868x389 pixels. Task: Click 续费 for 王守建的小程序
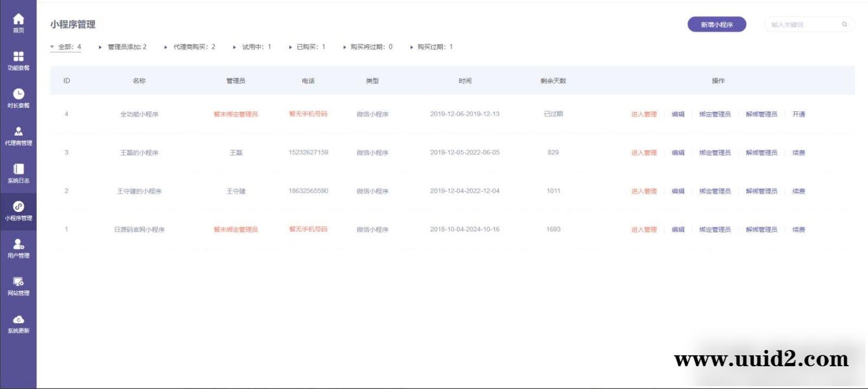coord(799,192)
